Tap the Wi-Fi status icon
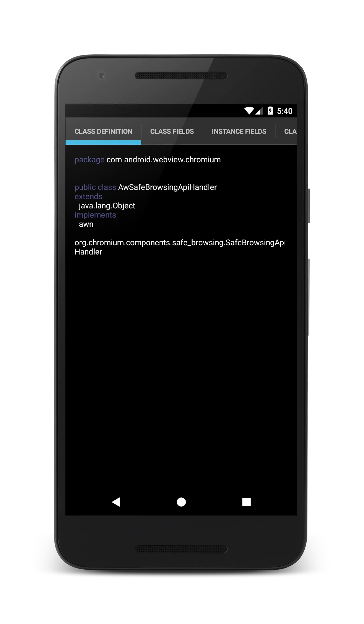The width and height of the screenshot is (364, 624). (249, 111)
